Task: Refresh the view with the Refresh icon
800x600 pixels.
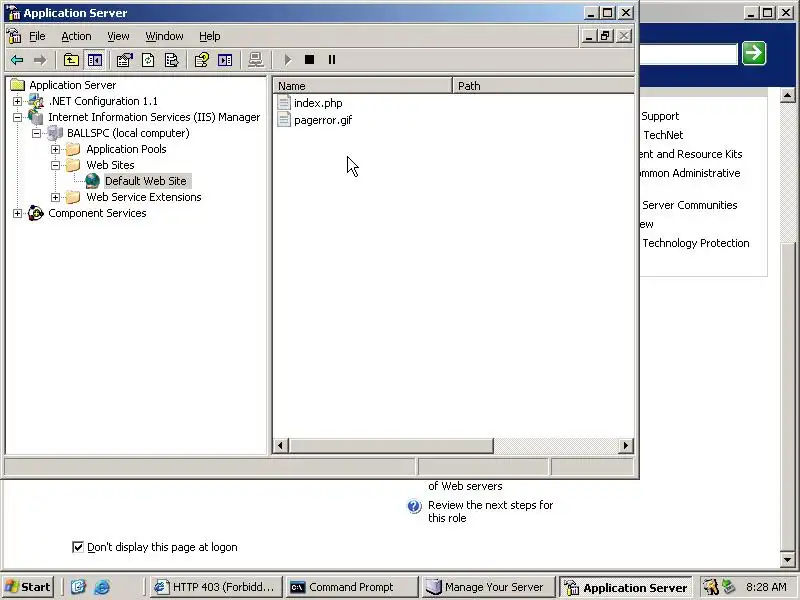Action: point(148,60)
